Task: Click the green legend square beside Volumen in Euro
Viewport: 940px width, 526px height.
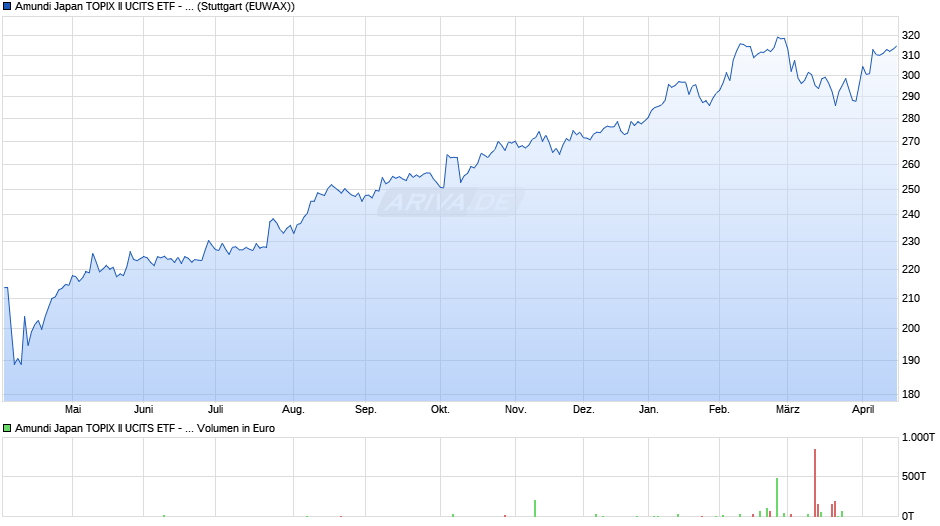Action: pyautogui.click(x=7, y=428)
